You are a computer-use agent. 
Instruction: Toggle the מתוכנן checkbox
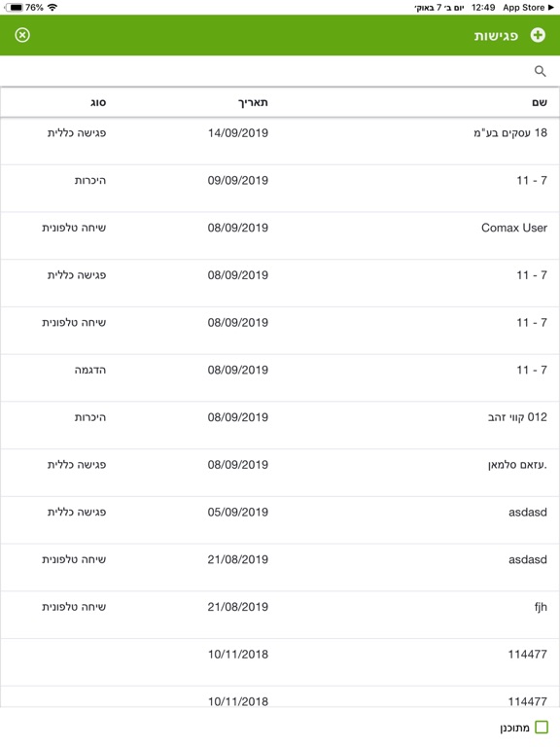(542, 728)
